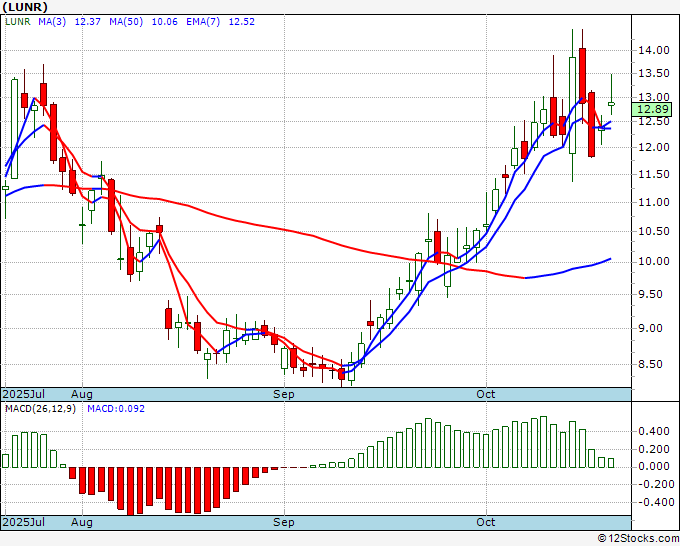Click Sep on the MACD panel axis
This screenshot has width=680, height=546.
pyautogui.click(x=284, y=522)
